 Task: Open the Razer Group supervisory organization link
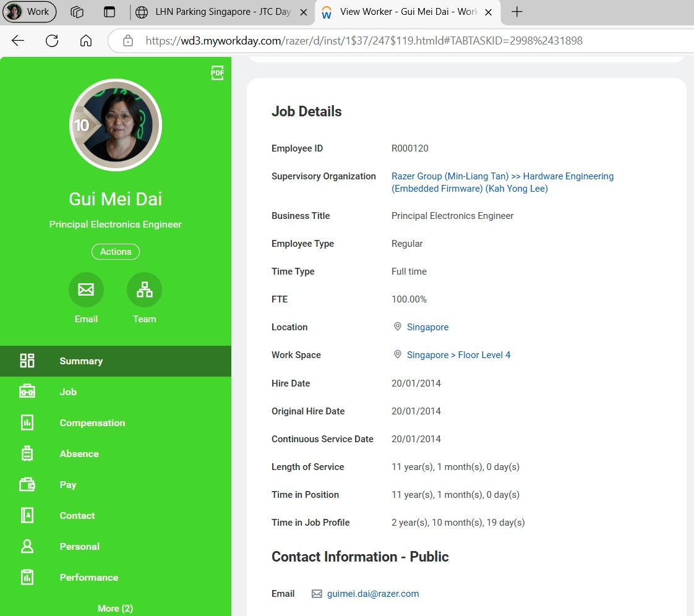tap(502, 182)
